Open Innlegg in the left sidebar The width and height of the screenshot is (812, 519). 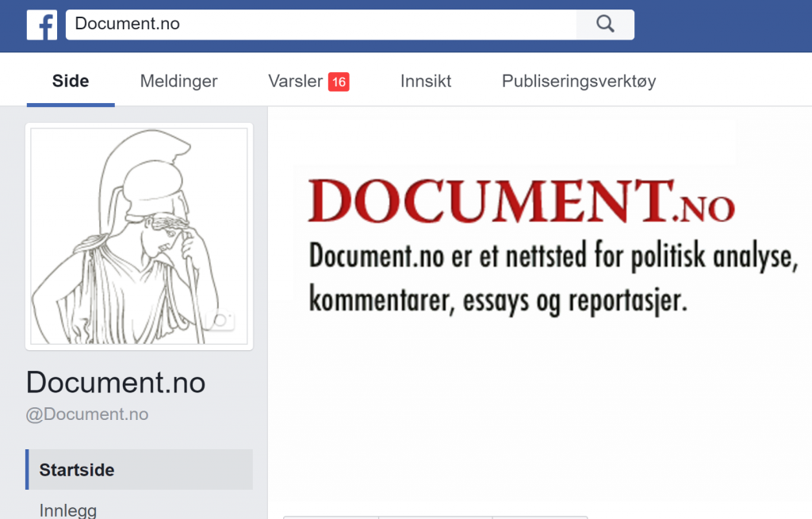(68, 509)
